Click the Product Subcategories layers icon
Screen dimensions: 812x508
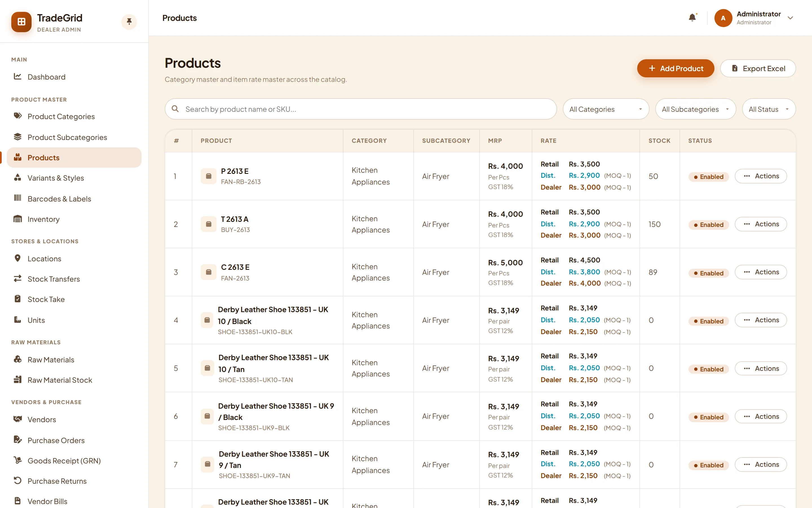tap(17, 137)
